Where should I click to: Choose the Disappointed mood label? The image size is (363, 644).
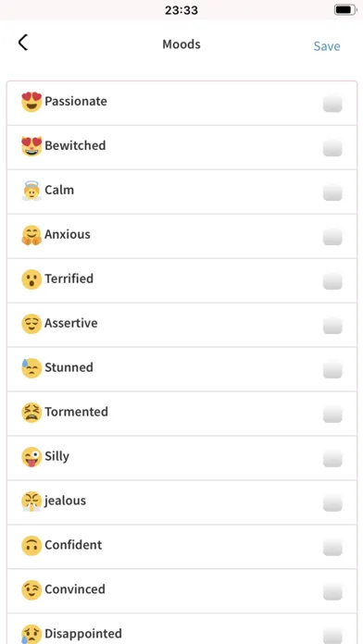click(83, 633)
